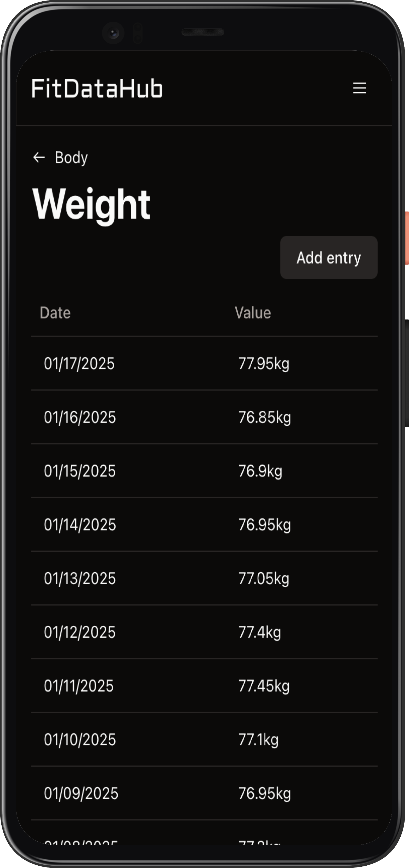Screen dimensions: 409x868
Task: Click the Date column header
Action: click(x=55, y=313)
